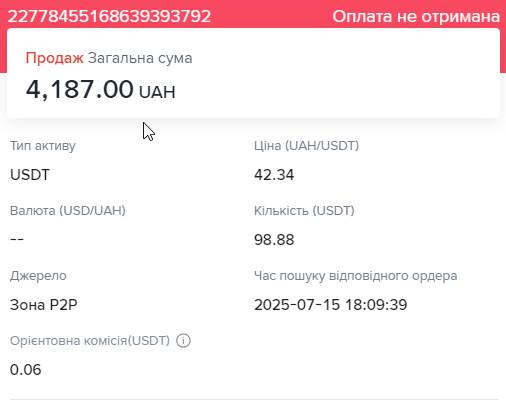506x409 pixels.
Task: Click the 'Оплата не отримана' status text
Action: pyautogui.click(x=416, y=16)
